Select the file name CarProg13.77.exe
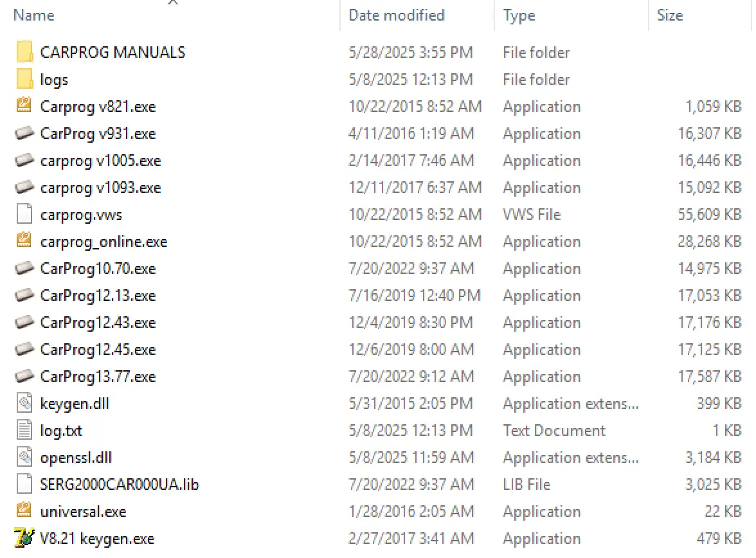 [98, 377]
